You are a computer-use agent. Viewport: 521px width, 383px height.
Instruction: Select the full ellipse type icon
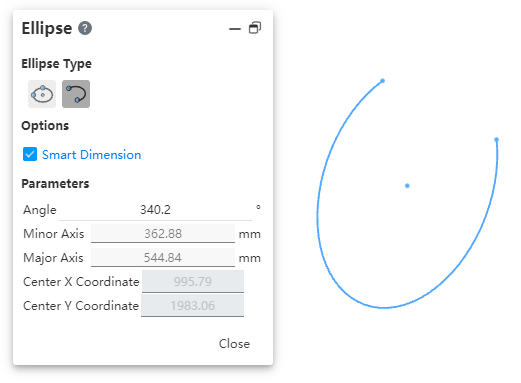42,94
